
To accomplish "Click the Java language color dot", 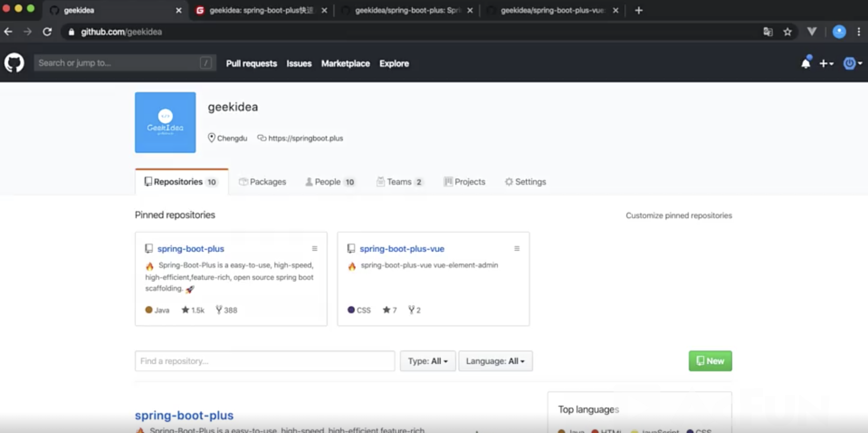I will pyautogui.click(x=149, y=310).
